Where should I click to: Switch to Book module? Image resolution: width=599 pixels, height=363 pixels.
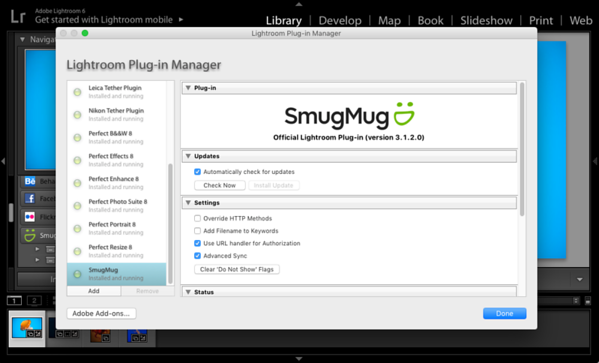click(431, 20)
